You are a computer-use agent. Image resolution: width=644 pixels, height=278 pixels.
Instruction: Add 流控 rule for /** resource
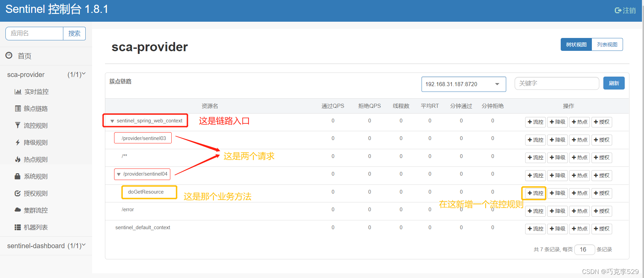pos(535,158)
